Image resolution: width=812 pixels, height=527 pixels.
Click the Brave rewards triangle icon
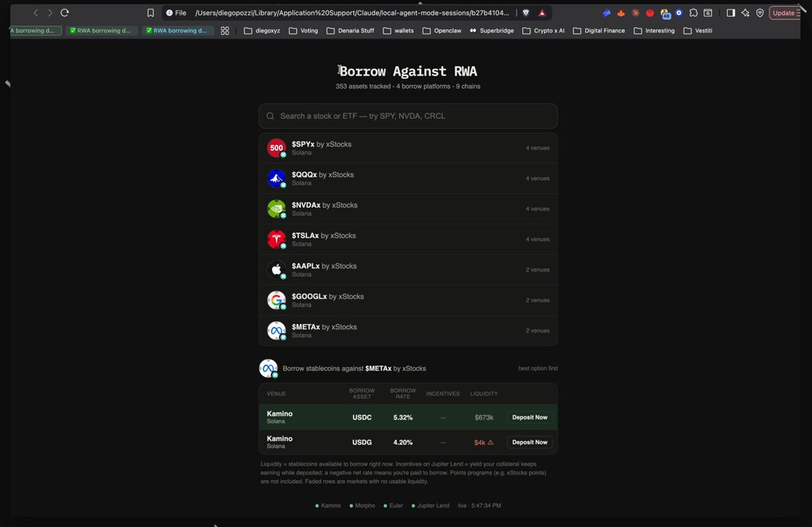coord(542,13)
